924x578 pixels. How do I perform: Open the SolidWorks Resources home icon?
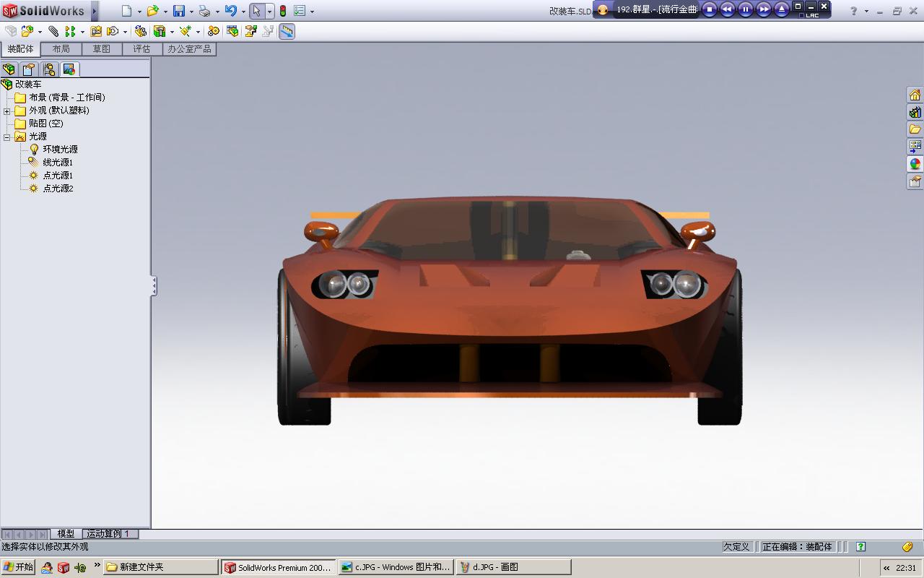[x=915, y=95]
